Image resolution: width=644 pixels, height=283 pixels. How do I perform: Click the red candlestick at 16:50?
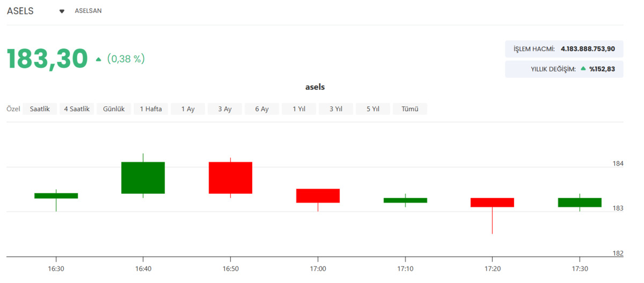coord(231,178)
